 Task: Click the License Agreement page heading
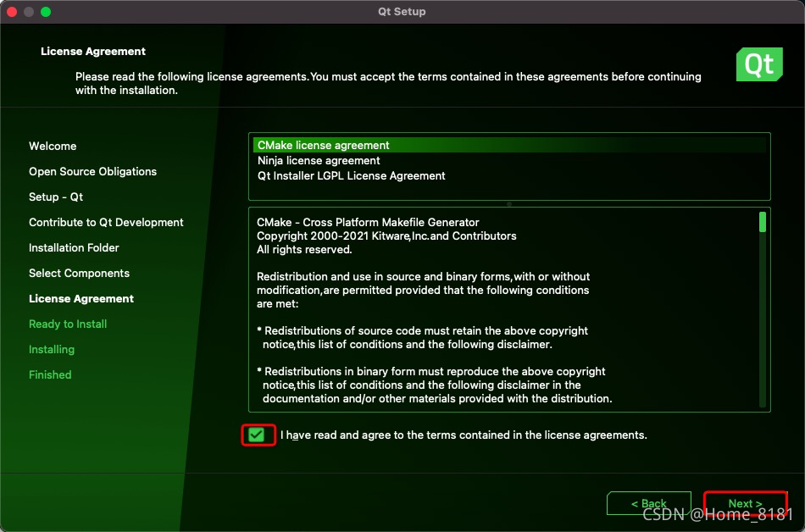[93, 52]
